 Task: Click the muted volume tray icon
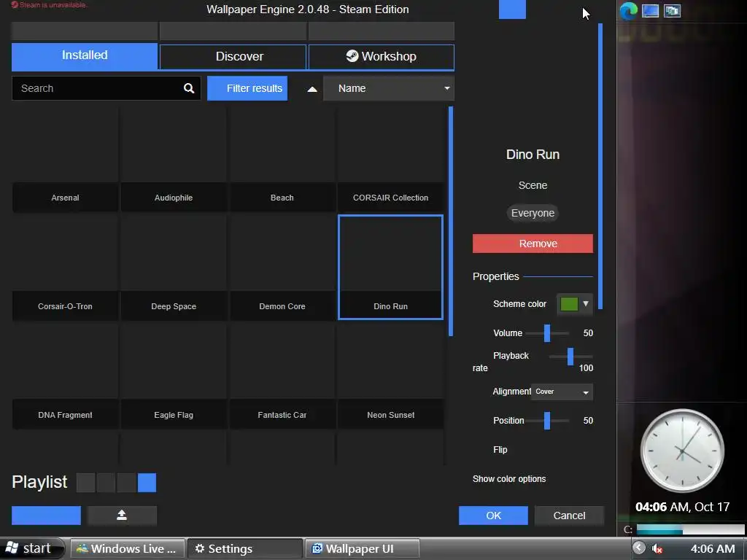(x=657, y=548)
